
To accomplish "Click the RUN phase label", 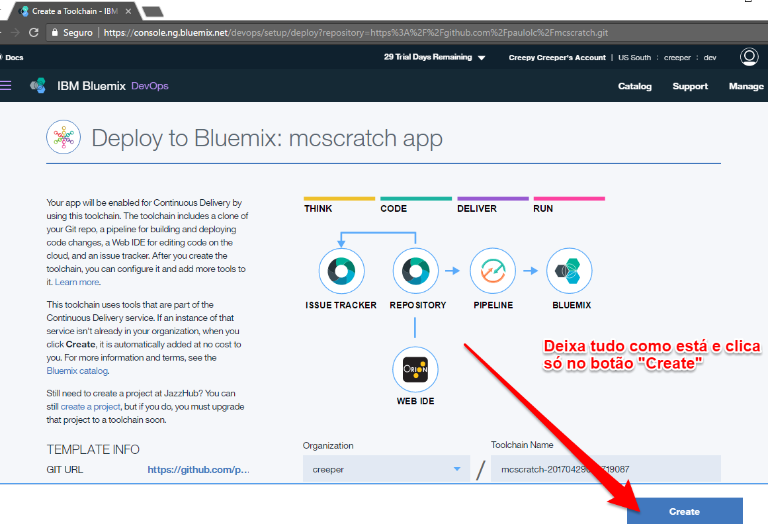I will (x=542, y=208).
